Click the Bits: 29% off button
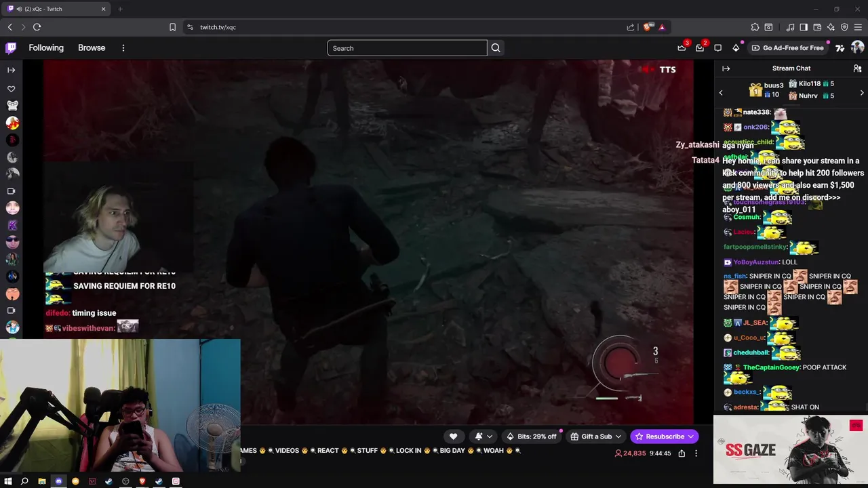868x488 pixels. pos(532,436)
